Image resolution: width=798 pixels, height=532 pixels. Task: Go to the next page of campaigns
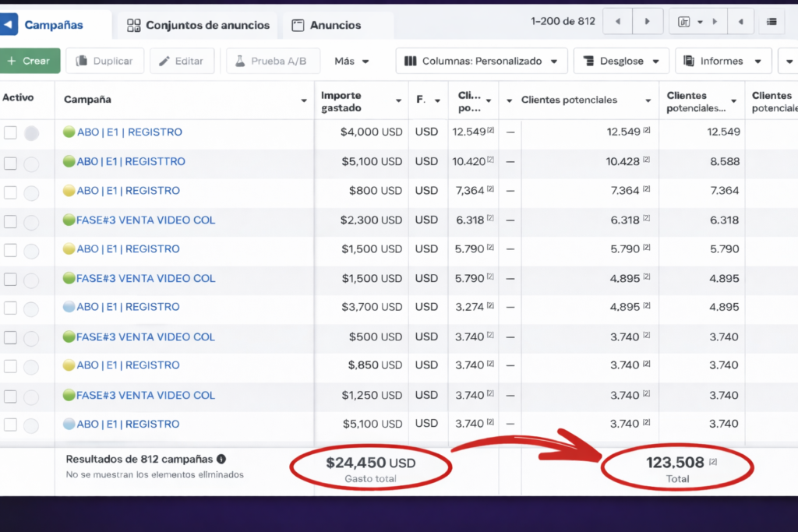click(648, 22)
